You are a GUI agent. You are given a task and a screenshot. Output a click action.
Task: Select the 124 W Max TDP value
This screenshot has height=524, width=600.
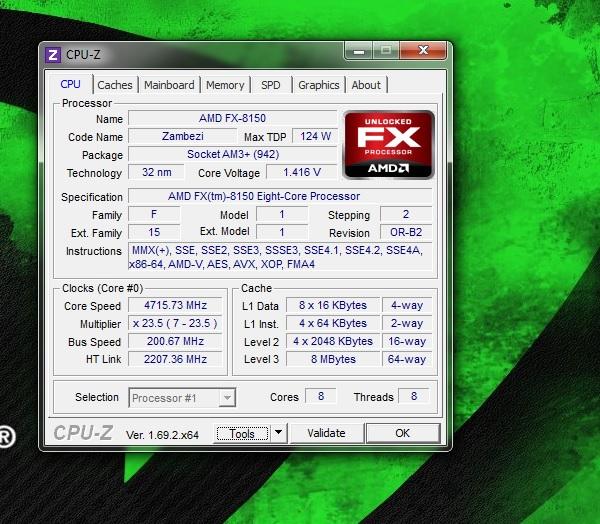pyautogui.click(x=315, y=136)
